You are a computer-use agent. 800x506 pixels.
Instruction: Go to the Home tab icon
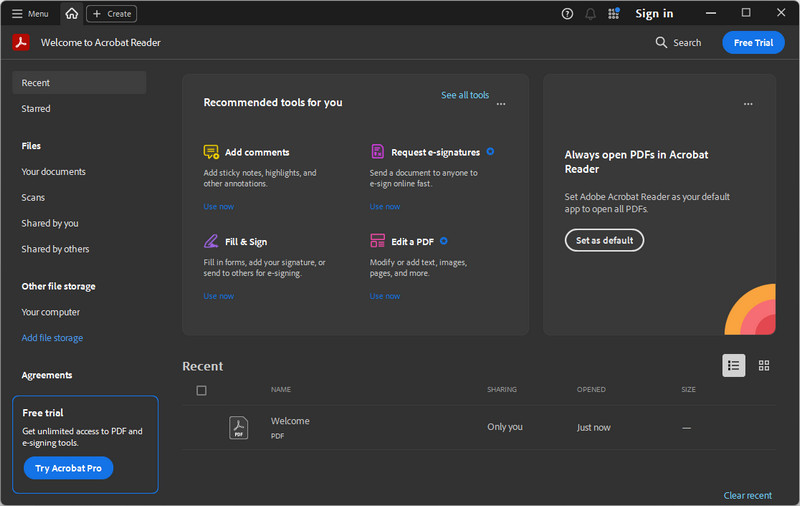[71, 14]
